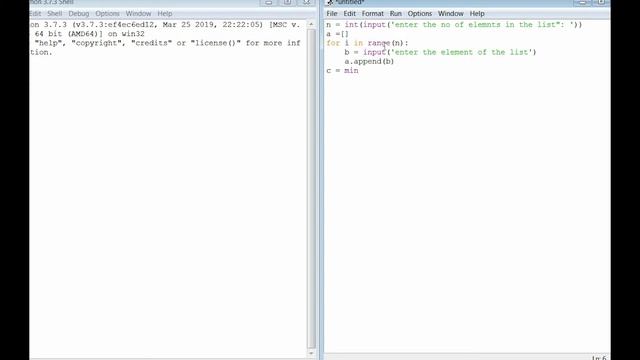
Task: Minimize the Python Shell window
Action: (269, 2)
